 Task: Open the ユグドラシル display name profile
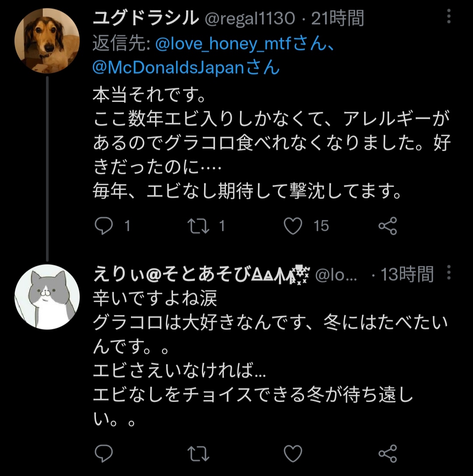(x=144, y=19)
